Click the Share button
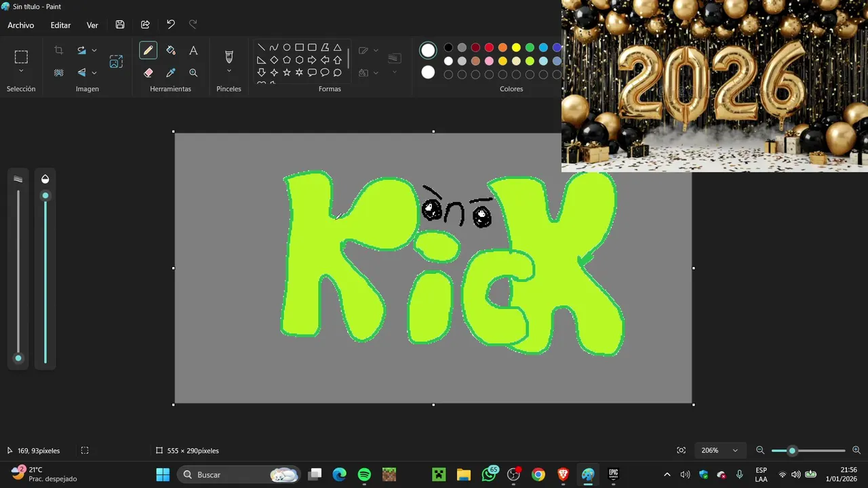Image resolution: width=868 pixels, height=488 pixels. pos(145,24)
